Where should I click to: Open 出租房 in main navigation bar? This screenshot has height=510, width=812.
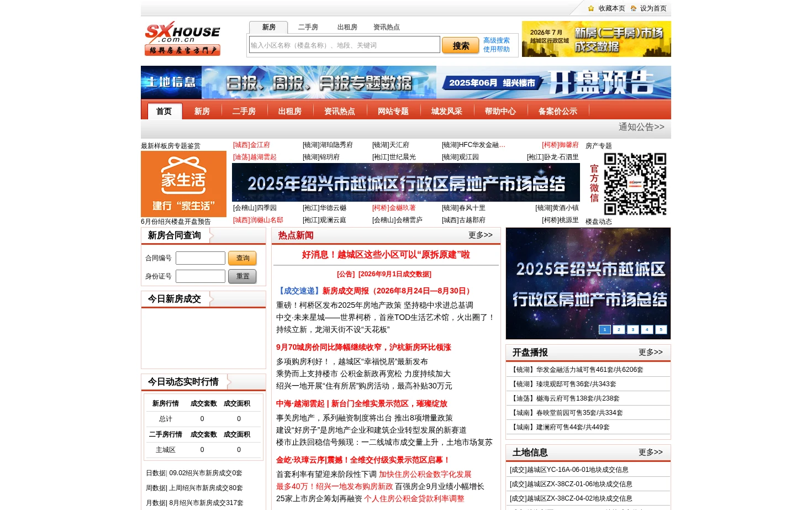pyautogui.click(x=290, y=111)
